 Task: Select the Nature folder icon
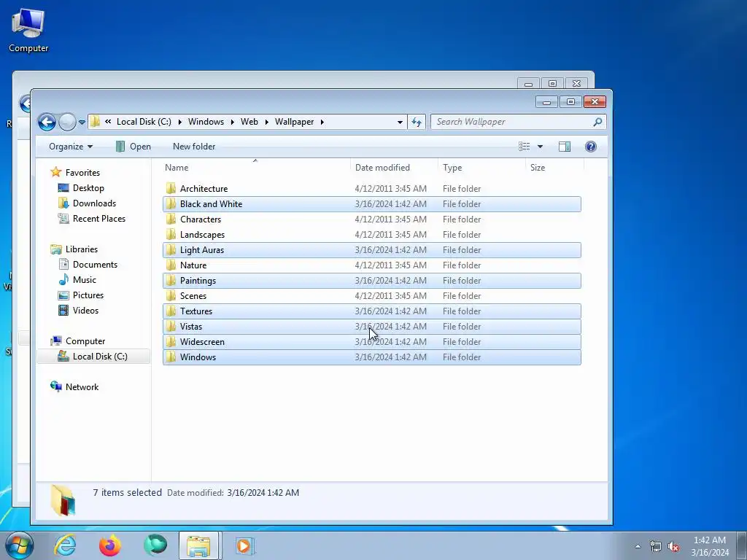171,265
